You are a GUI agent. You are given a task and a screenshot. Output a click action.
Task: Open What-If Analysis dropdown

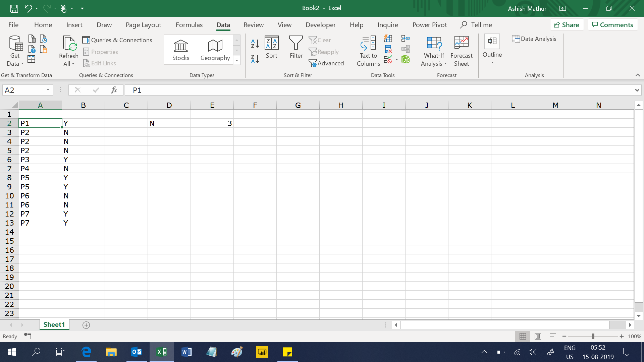tap(434, 51)
